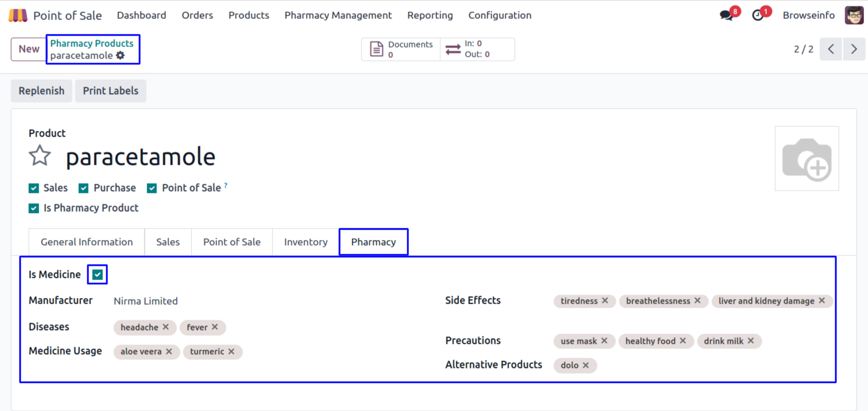Switch to the General Information tab
868x411 pixels.
tap(87, 242)
